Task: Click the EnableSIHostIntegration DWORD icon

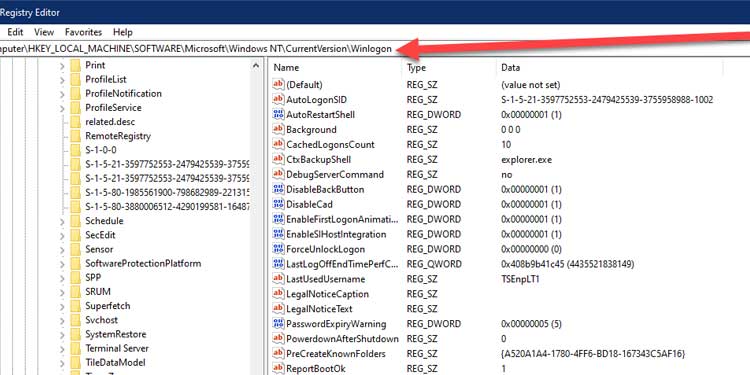Action: [278, 234]
